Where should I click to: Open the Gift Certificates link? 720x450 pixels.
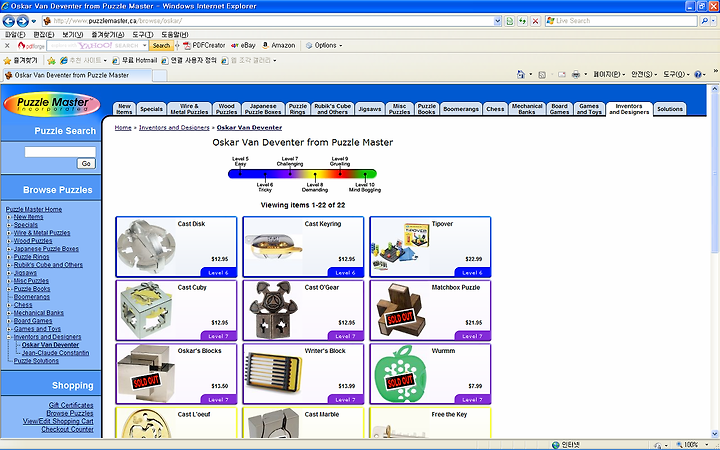tap(71, 405)
